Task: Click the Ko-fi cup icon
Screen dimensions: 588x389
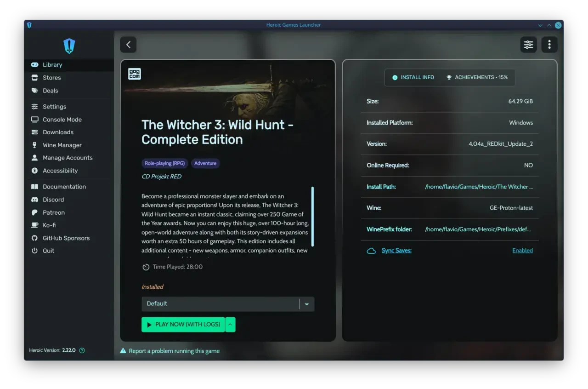Action: pyautogui.click(x=34, y=225)
